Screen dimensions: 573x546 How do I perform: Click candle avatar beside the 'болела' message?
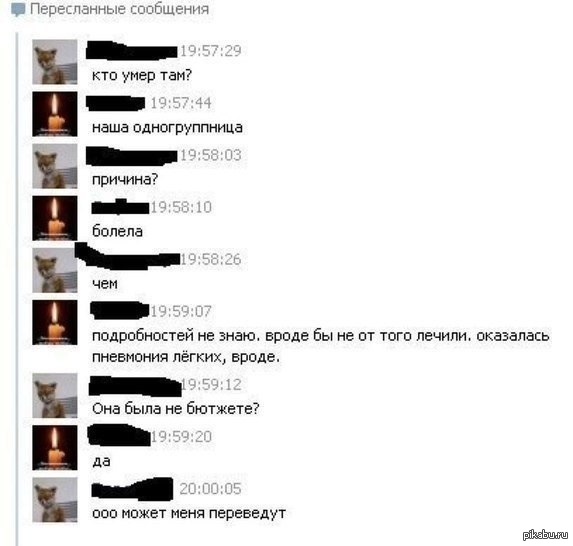(55, 218)
